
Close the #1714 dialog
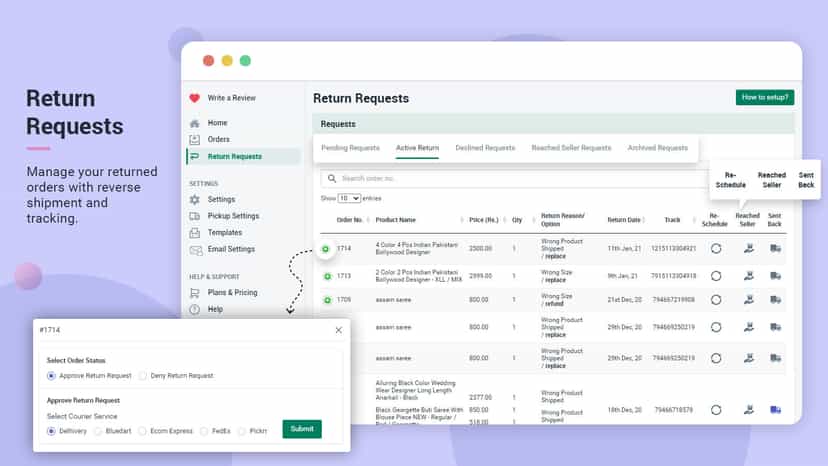click(x=338, y=330)
